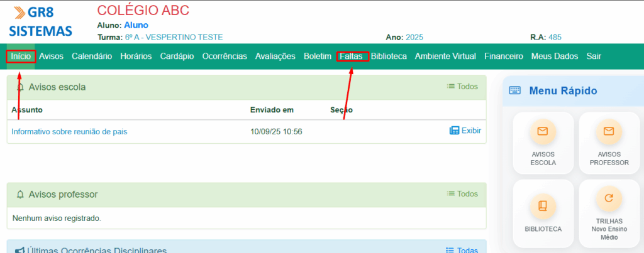This screenshot has height=253, width=644.
Task: Show Todos in the Avisos professor panel
Action: tap(462, 194)
